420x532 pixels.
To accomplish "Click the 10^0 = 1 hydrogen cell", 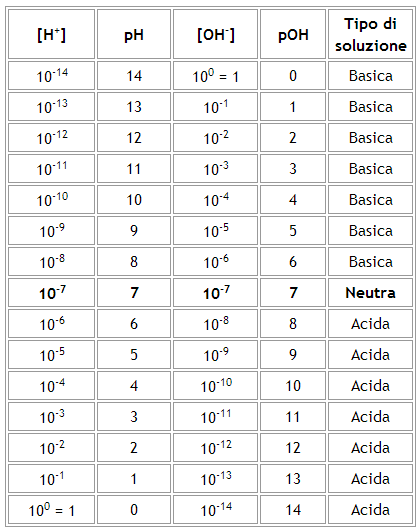I will (x=51, y=510).
